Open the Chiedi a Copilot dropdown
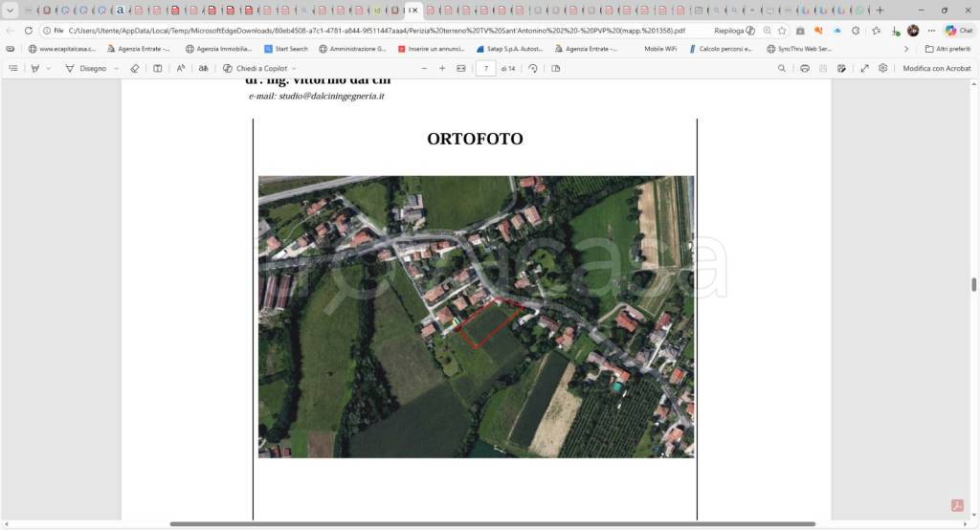The height and width of the screenshot is (530, 980). (x=294, y=69)
